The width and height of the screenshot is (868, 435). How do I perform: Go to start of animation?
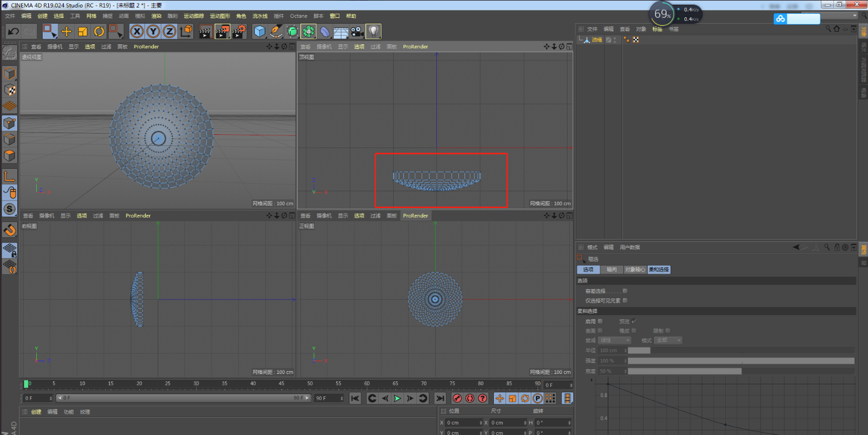pyautogui.click(x=355, y=398)
